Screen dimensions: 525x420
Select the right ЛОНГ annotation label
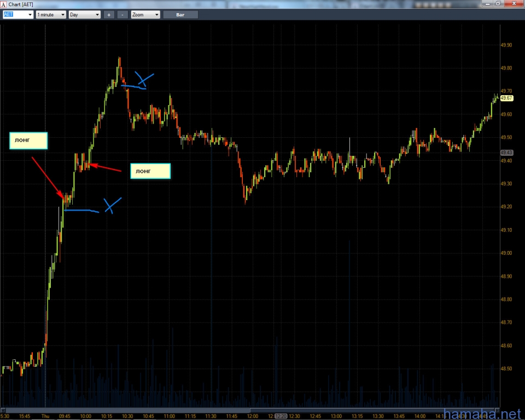[150, 171]
